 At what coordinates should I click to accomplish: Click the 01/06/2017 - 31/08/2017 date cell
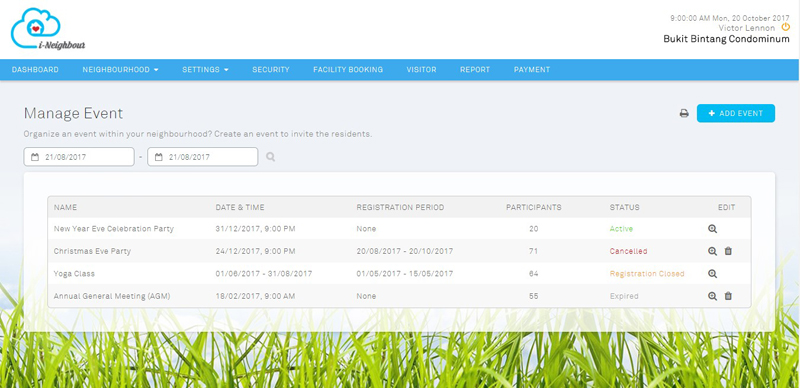264,274
